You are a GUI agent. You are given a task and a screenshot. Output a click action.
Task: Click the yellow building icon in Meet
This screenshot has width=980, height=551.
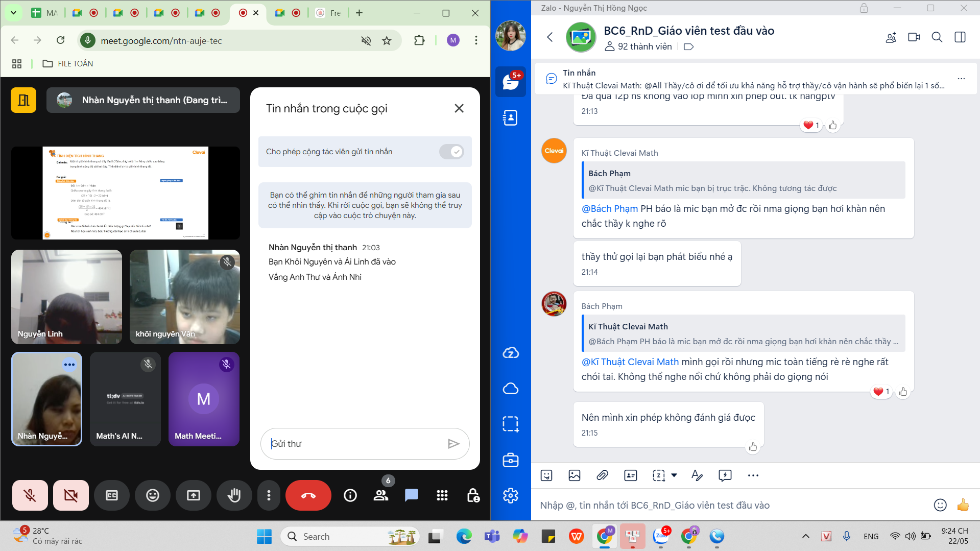coord(23,100)
